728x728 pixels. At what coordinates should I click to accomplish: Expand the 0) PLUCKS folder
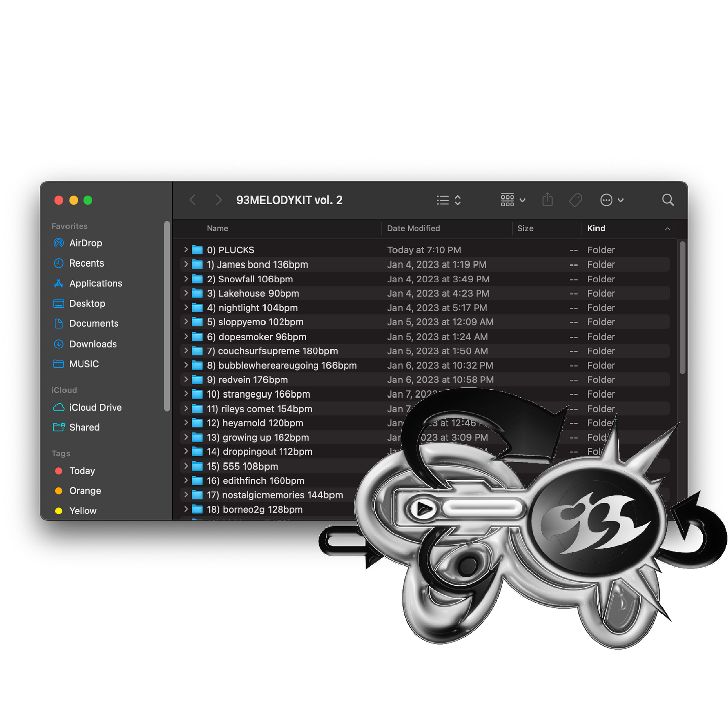[186, 250]
